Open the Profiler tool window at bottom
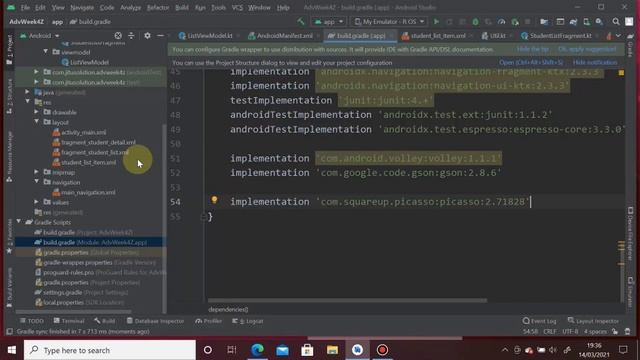Screen dimensions: 640x360 pyautogui.click(x=208, y=321)
